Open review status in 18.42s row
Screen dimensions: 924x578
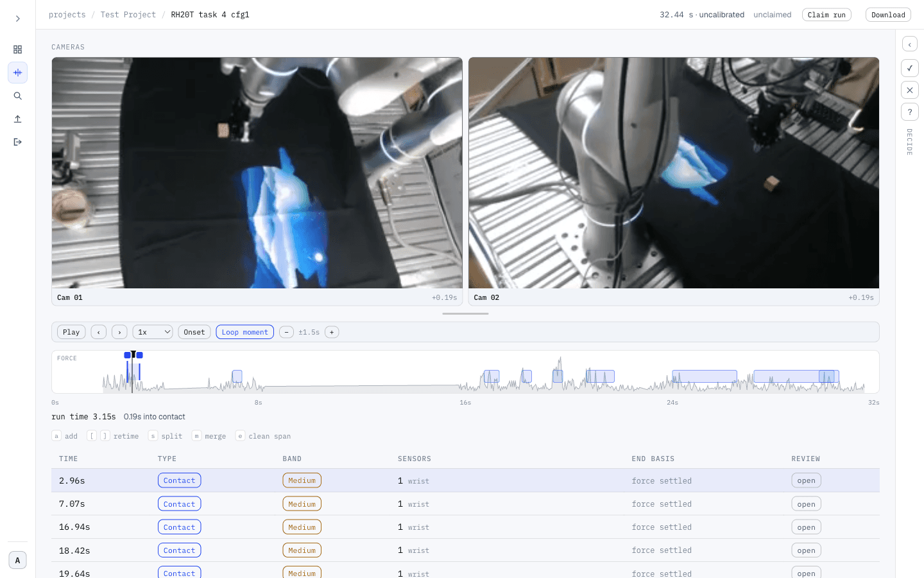click(806, 550)
